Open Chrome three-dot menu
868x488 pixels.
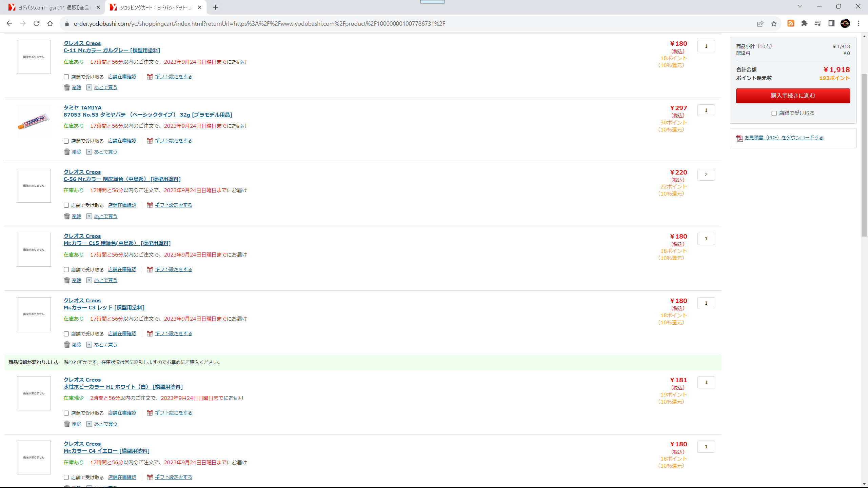tap(859, 23)
